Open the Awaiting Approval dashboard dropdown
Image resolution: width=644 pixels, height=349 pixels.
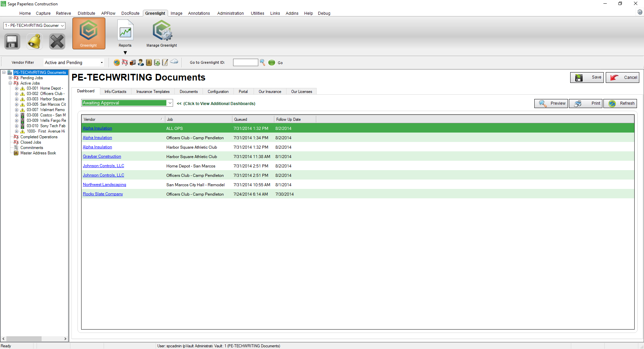pyautogui.click(x=170, y=103)
